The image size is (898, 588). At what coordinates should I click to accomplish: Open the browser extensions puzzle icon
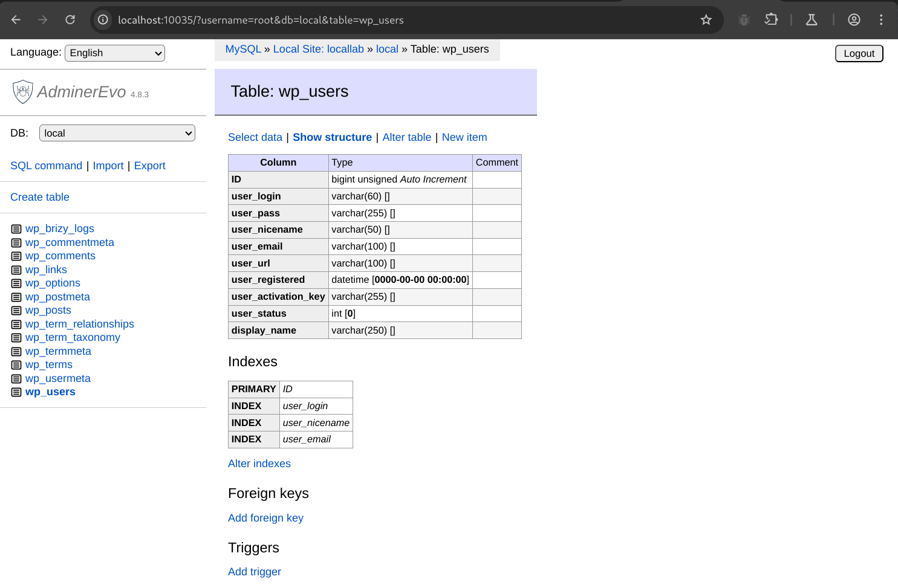(771, 20)
